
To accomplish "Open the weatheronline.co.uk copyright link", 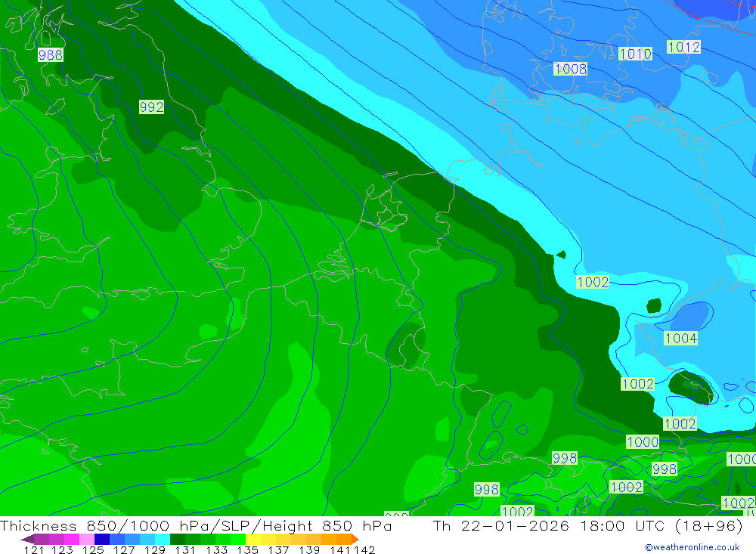I will pos(692,547).
